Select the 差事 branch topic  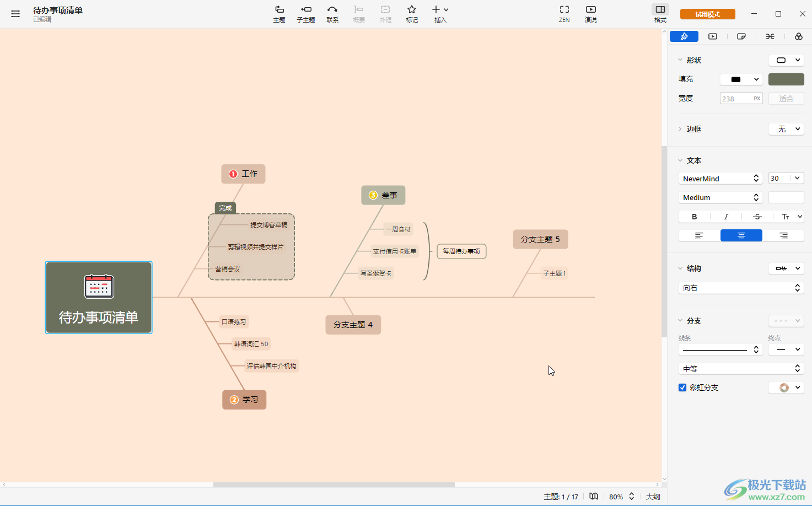click(383, 195)
